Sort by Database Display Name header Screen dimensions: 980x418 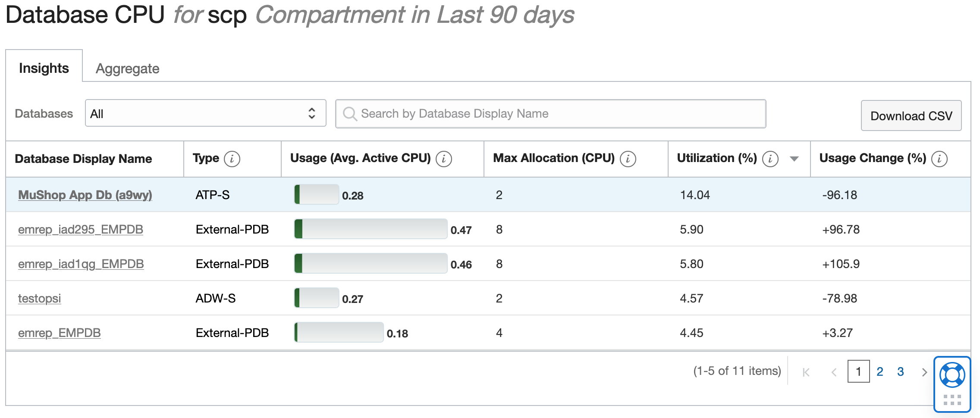[x=83, y=159]
